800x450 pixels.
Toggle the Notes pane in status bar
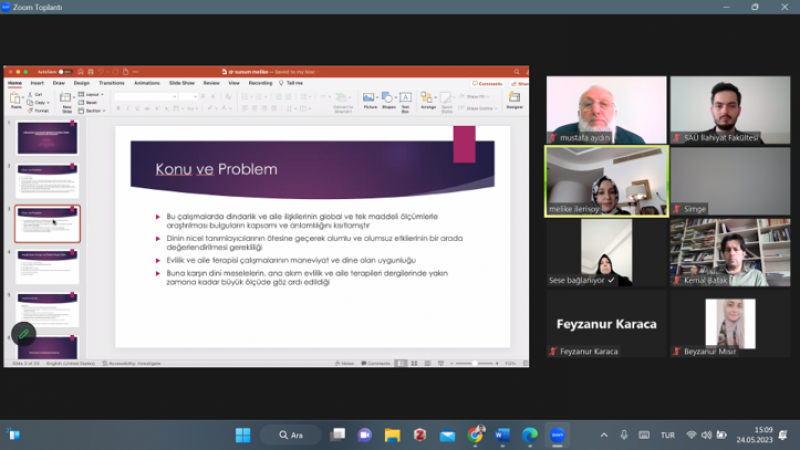[x=346, y=363]
